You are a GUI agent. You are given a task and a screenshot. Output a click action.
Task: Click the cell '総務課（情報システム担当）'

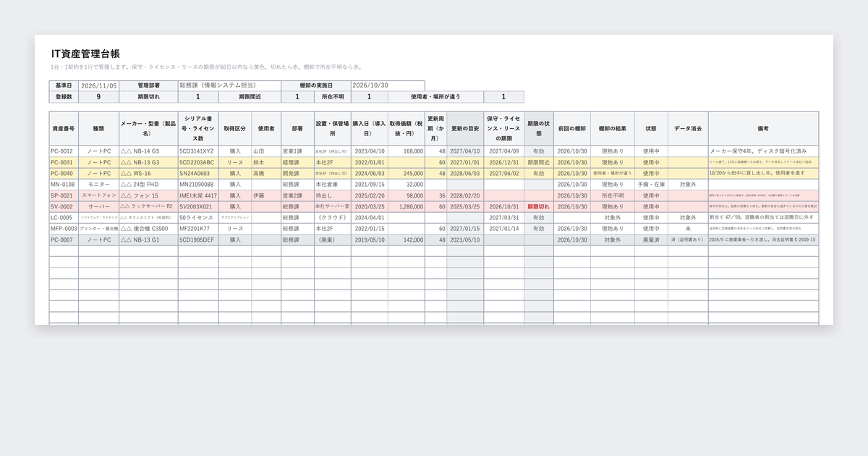(229, 85)
